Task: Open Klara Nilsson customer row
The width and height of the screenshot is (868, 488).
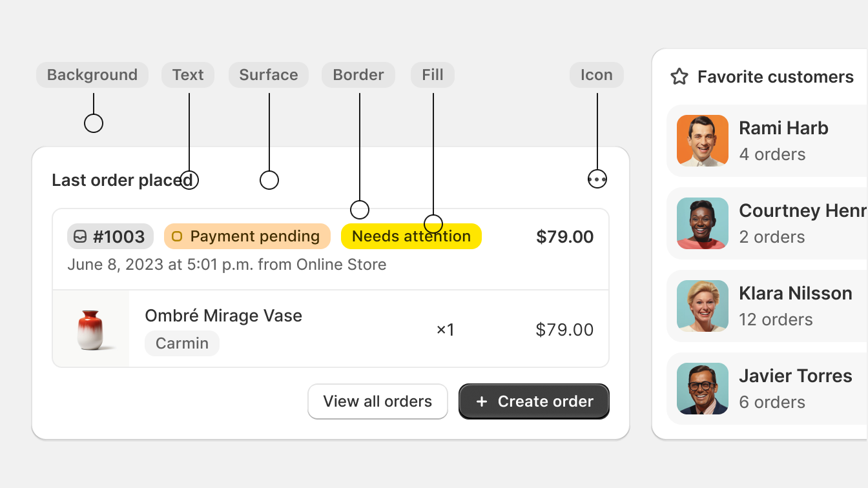Action: click(x=767, y=306)
